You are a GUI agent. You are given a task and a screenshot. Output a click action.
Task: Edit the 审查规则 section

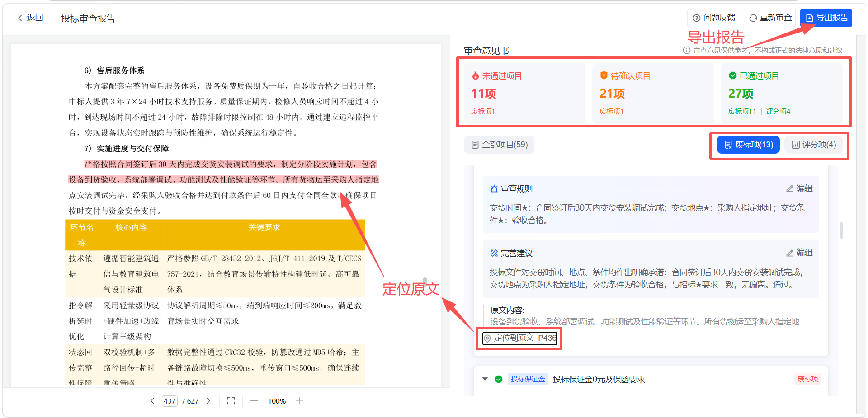799,188
